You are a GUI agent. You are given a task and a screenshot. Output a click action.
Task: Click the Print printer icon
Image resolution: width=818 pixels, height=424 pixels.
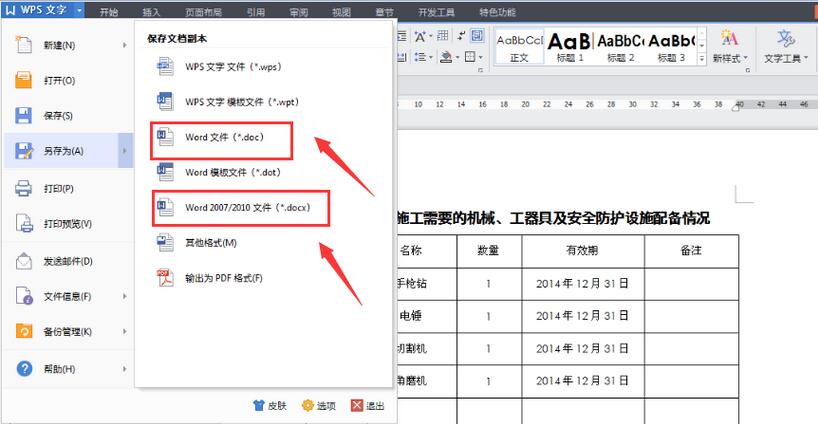23,188
